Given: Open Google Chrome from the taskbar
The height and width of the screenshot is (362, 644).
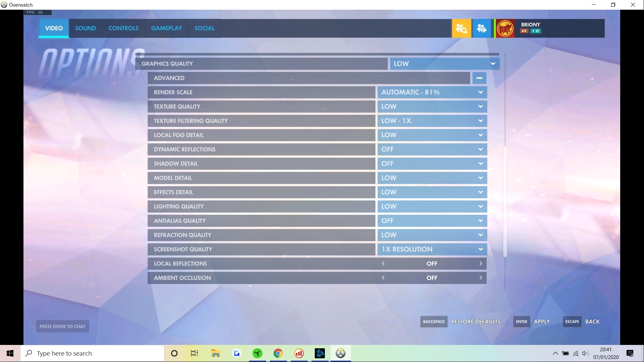Looking at the screenshot, I should pos(278,353).
